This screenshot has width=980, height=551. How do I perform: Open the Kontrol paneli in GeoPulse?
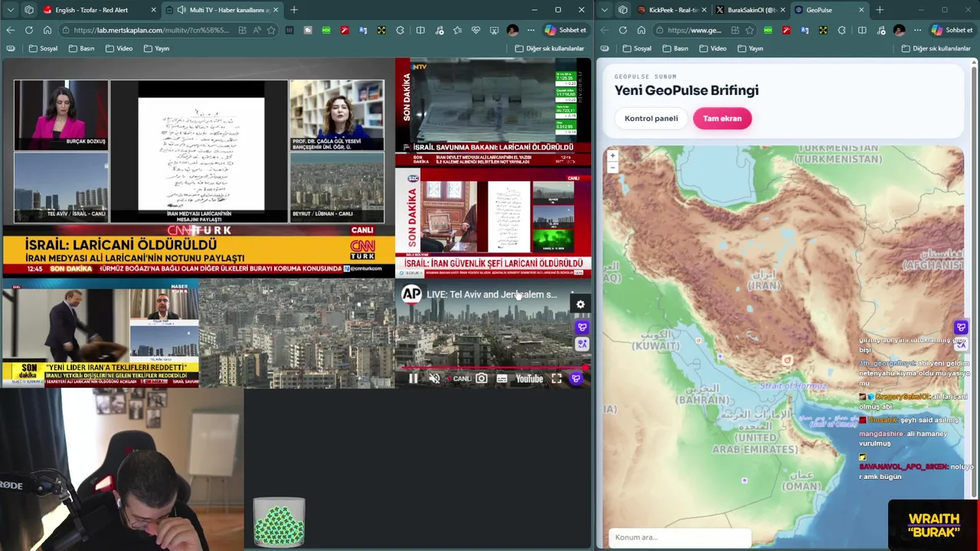(651, 119)
